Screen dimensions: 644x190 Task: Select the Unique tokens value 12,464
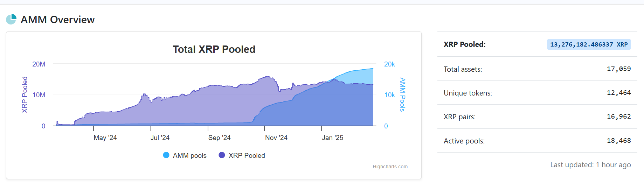618,93
